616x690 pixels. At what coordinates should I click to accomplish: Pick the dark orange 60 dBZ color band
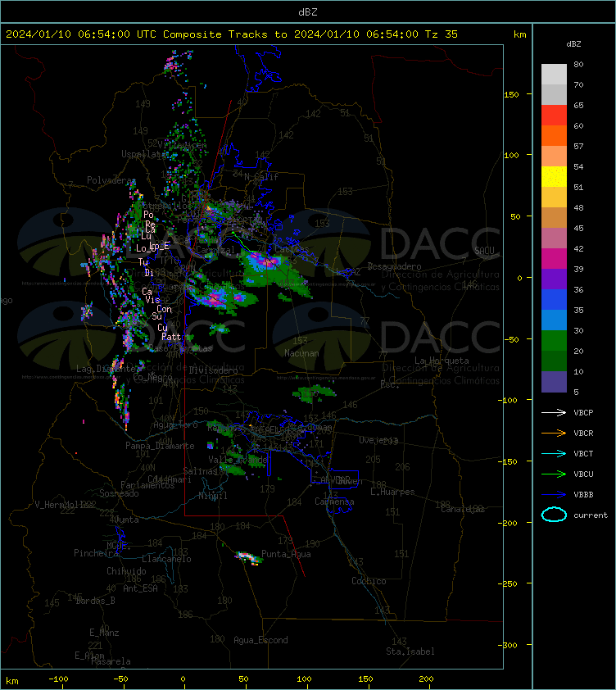pos(554,135)
